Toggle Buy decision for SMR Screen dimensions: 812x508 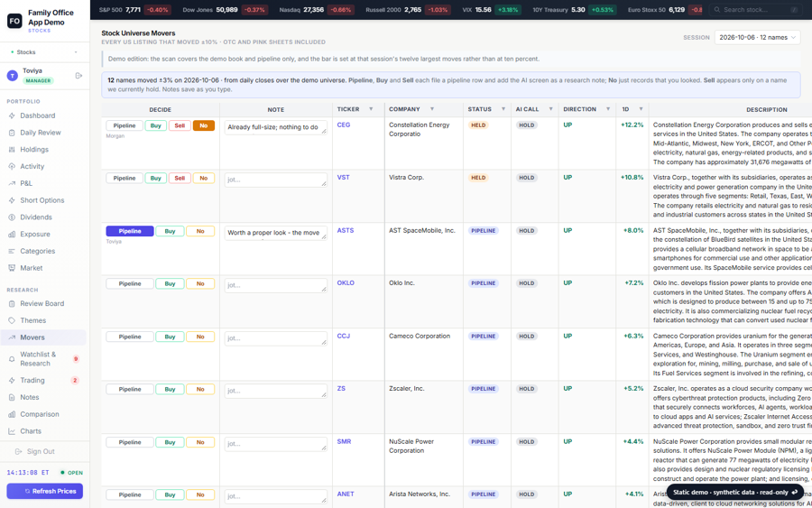pyautogui.click(x=170, y=442)
